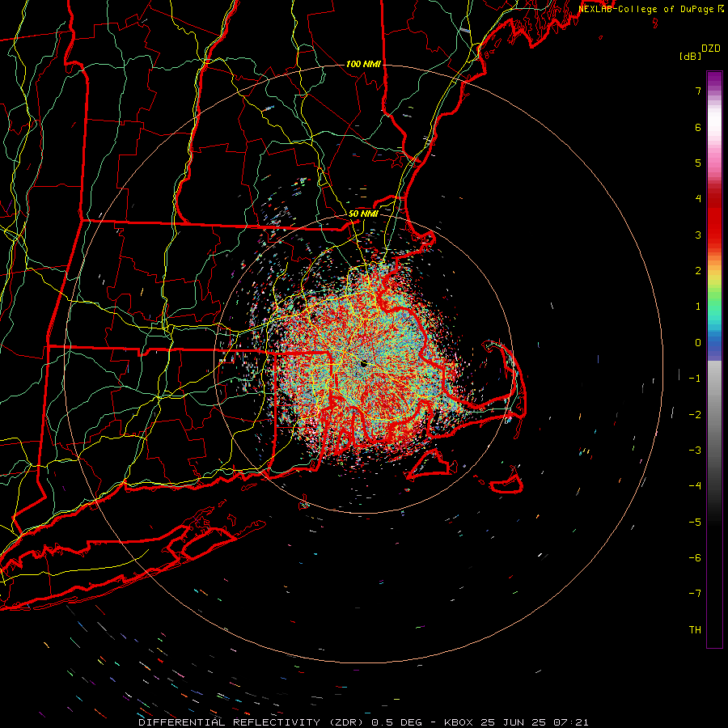Click the 7 value on the scale

coord(698,91)
